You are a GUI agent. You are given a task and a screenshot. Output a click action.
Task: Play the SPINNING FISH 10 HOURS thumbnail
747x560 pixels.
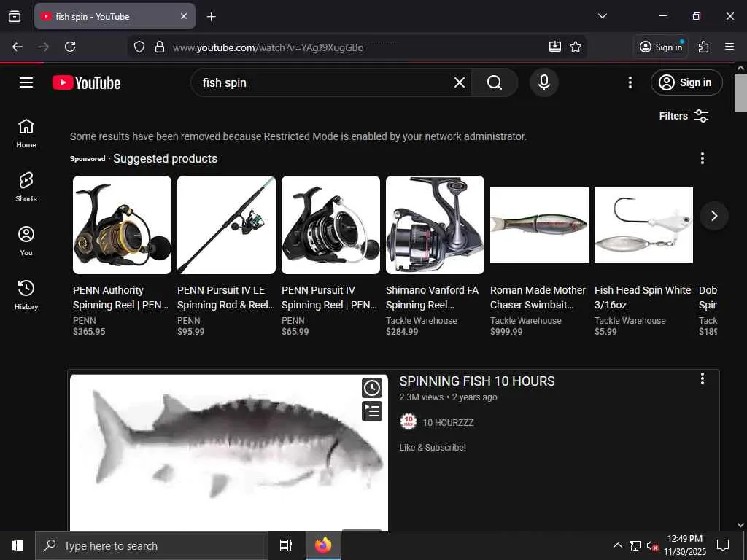click(x=229, y=452)
